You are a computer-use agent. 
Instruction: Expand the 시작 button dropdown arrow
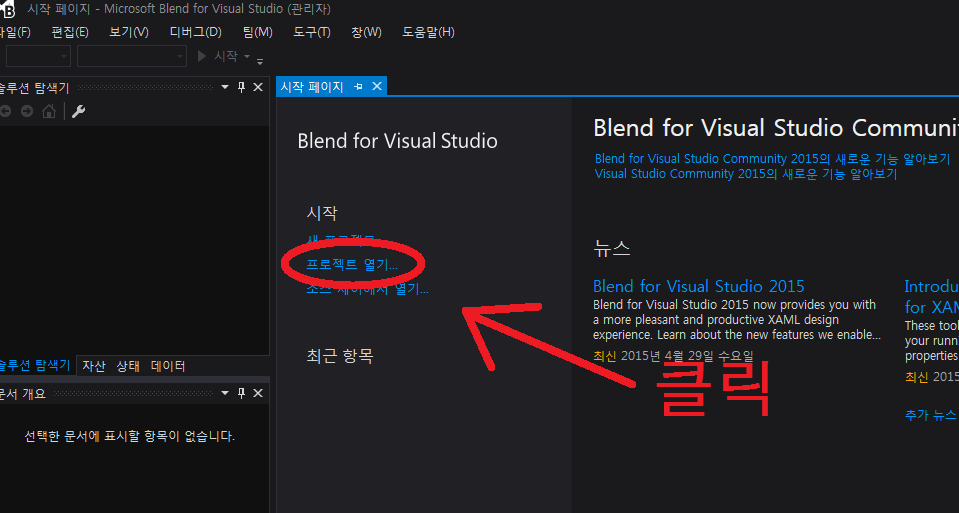(x=247, y=56)
